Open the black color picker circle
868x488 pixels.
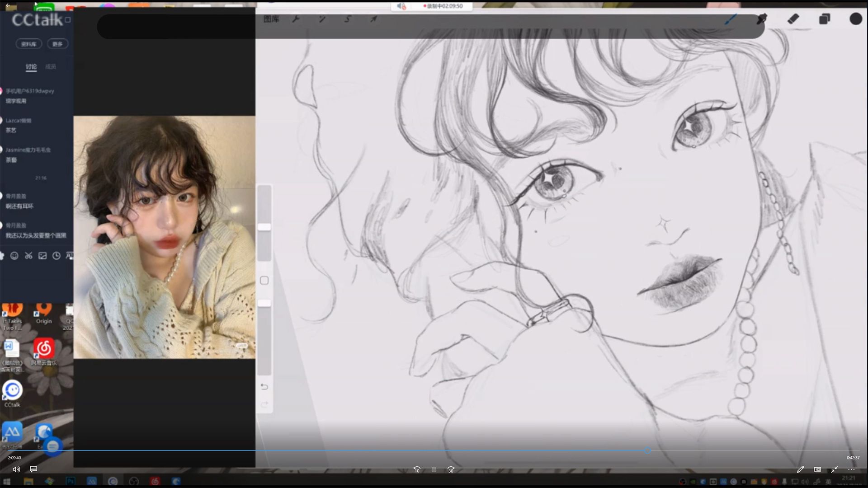click(856, 19)
